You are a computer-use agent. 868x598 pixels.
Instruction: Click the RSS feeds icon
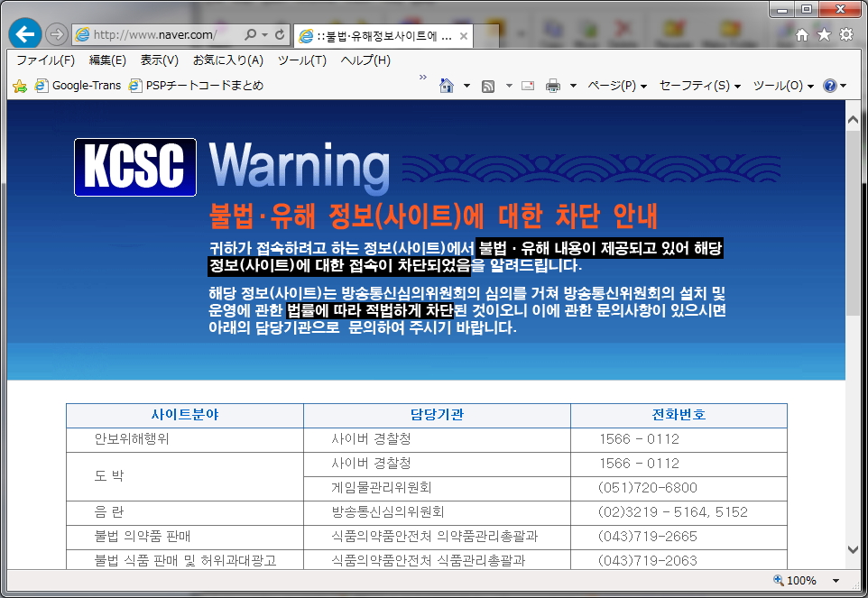pos(488,86)
